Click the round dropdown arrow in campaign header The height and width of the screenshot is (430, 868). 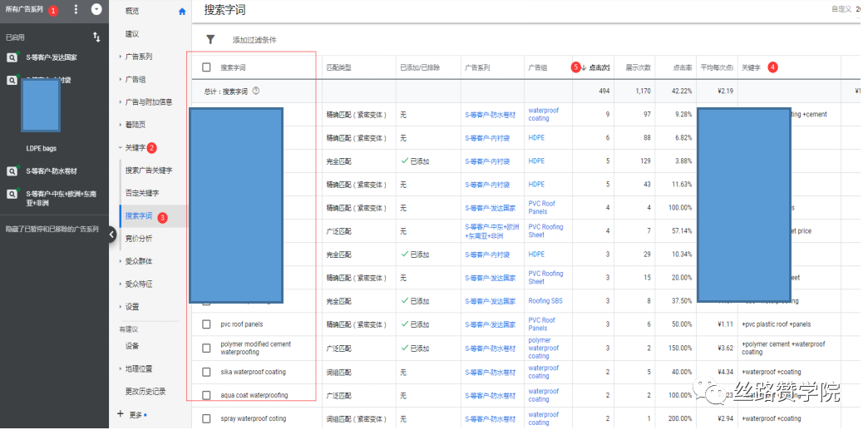pyautogui.click(x=96, y=9)
